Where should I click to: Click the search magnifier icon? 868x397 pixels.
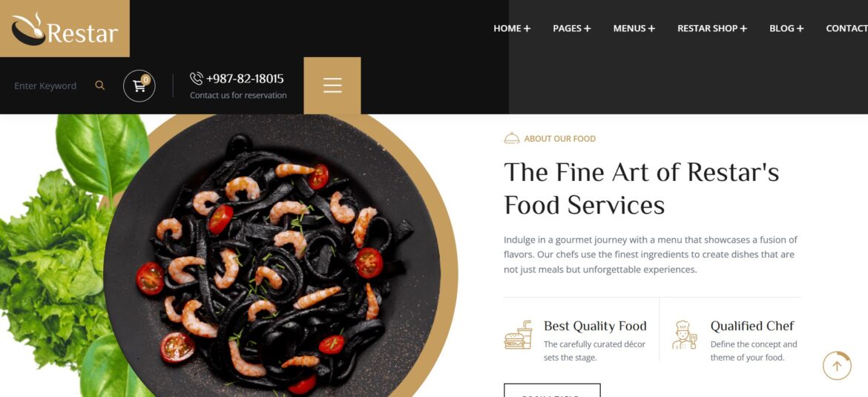click(x=99, y=85)
